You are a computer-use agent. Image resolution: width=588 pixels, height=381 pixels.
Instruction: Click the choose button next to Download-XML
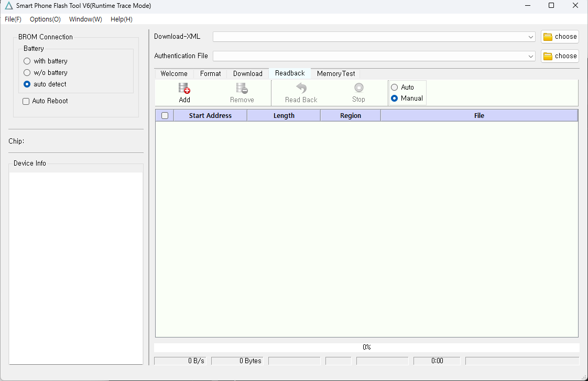[x=560, y=36]
